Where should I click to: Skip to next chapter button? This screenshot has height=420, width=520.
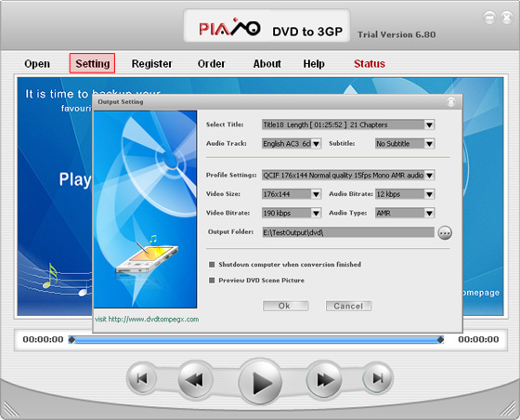point(378,378)
